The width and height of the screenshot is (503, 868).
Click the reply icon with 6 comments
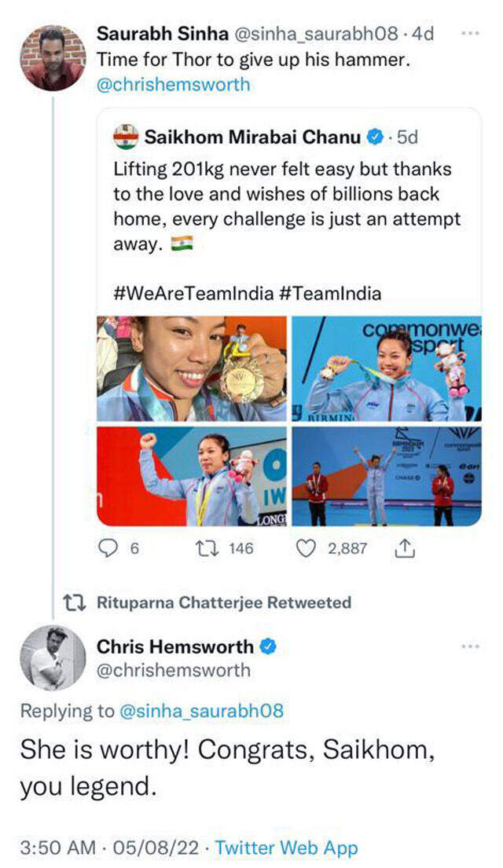click(x=106, y=548)
